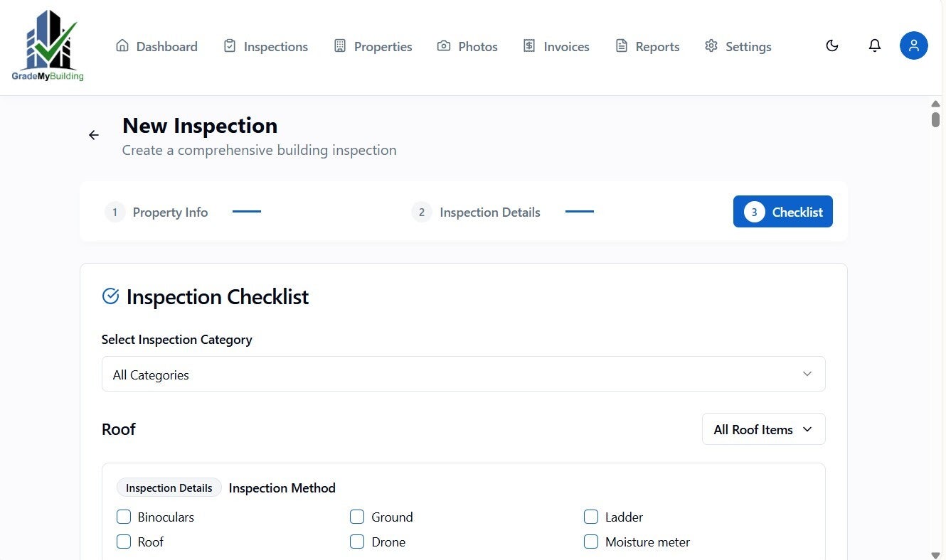Go back using the arrow icon
Image resolution: width=946 pixels, height=560 pixels.
coord(94,135)
